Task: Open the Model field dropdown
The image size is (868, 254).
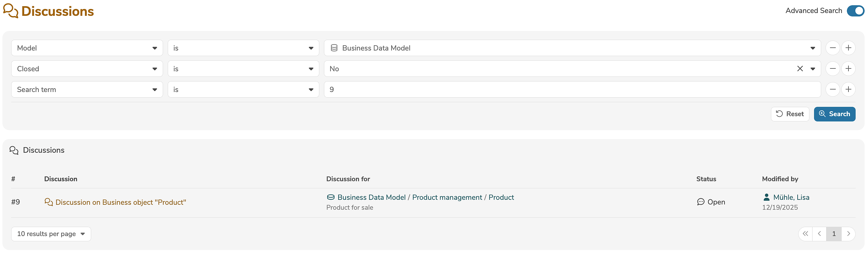Action: pyautogui.click(x=87, y=48)
